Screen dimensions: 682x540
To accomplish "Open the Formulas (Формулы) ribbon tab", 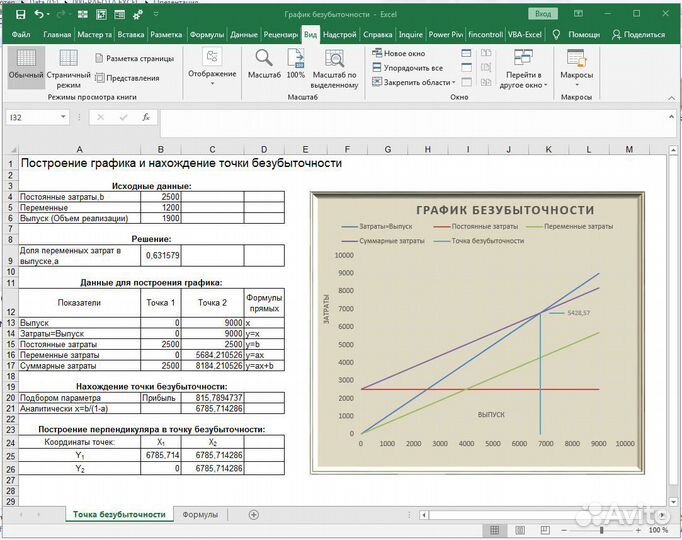I will point(207,34).
